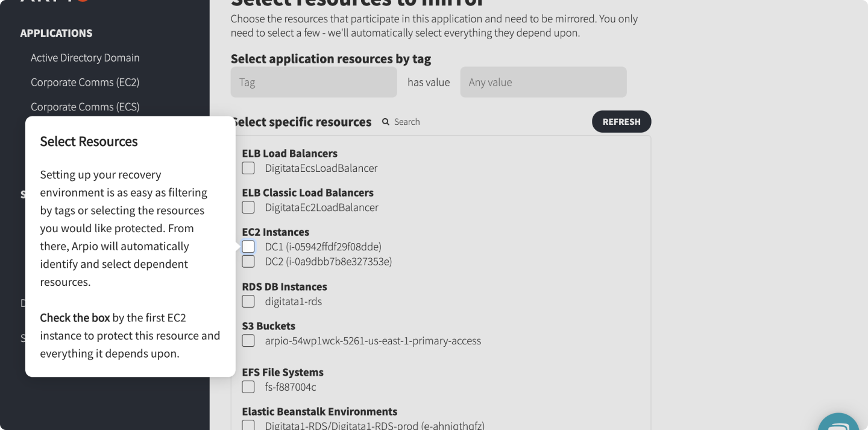This screenshot has height=430, width=868.
Task: Click the digitata1-rds resource label
Action: coord(294,302)
